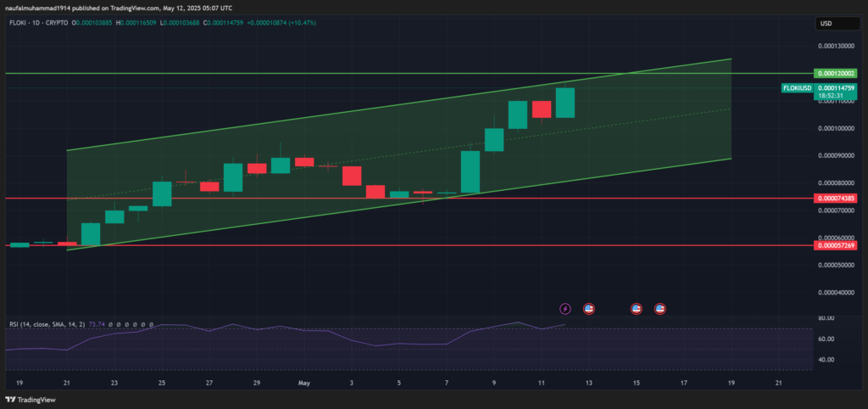Click the US flag event icon above date 13
Image resolution: width=868 pixels, height=409 pixels.
click(x=589, y=308)
